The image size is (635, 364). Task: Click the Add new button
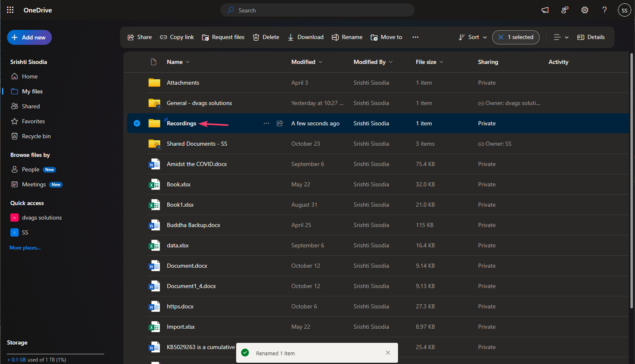coord(29,37)
